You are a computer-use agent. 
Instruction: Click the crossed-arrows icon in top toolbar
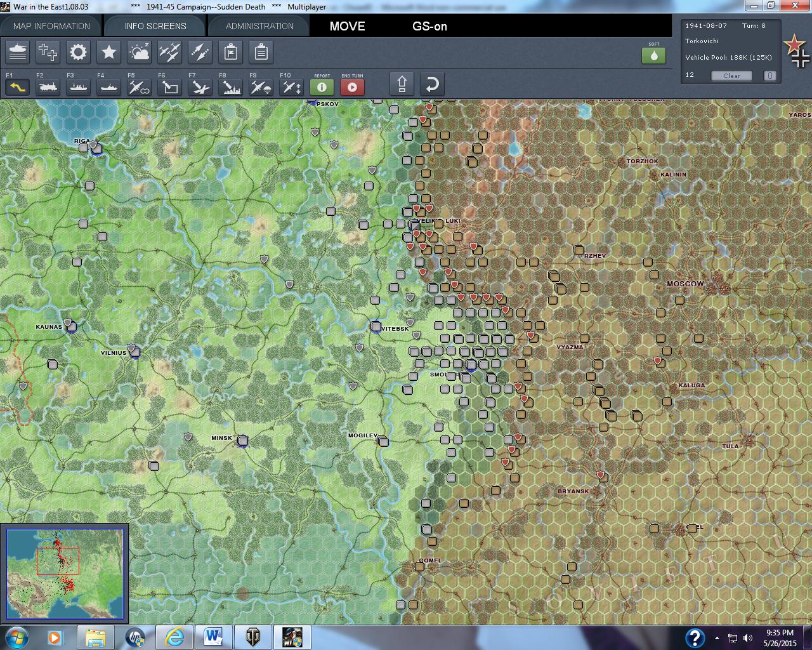200,52
